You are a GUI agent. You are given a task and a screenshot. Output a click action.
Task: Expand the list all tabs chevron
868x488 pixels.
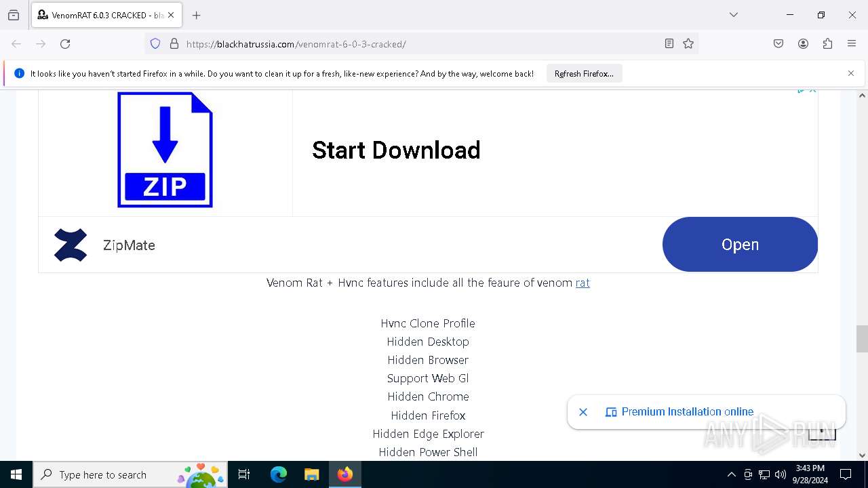point(734,15)
